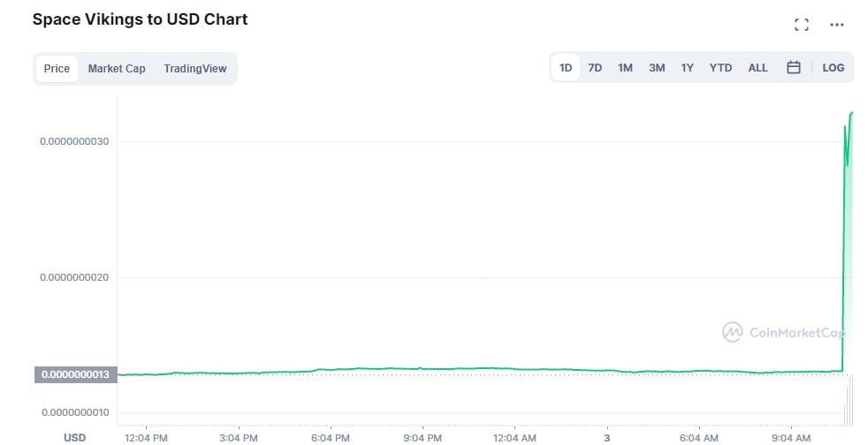Click the 9:04 PM time axis label
This screenshot has height=445, width=868.
click(x=423, y=438)
